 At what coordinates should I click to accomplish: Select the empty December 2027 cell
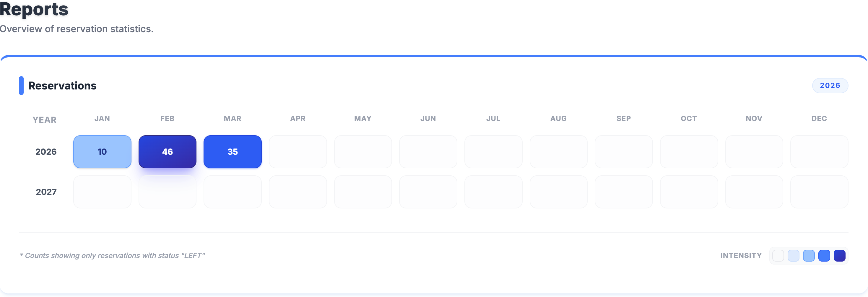pos(819,192)
